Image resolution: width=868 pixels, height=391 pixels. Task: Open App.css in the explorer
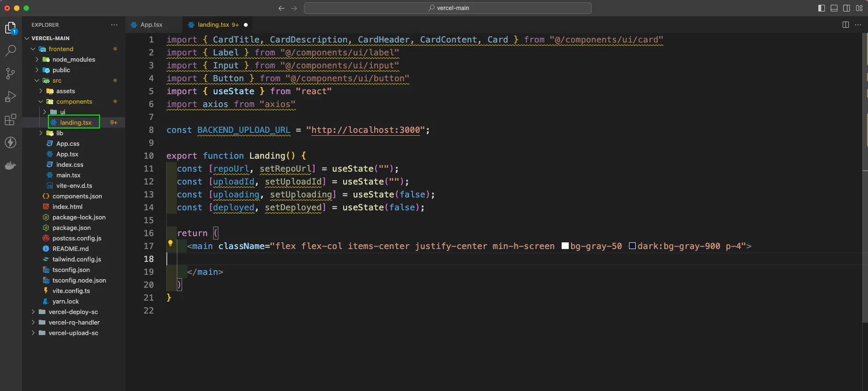pyautogui.click(x=68, y=143)
